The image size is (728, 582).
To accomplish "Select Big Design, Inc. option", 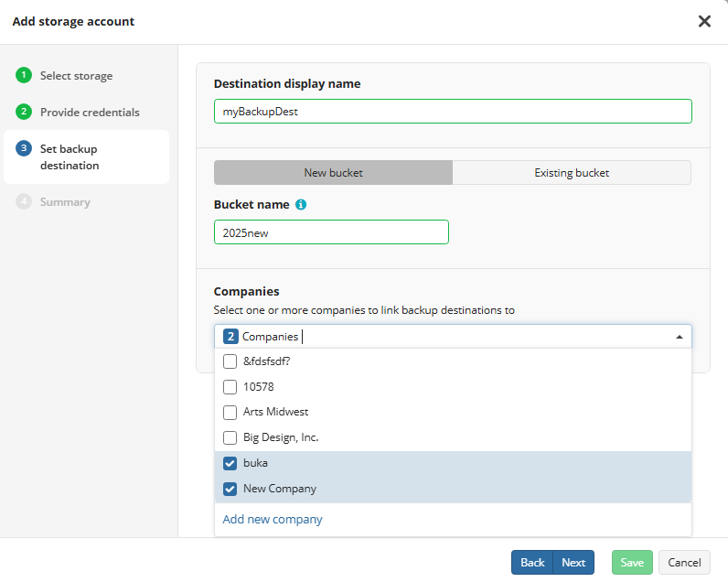I will pos(453,437).
